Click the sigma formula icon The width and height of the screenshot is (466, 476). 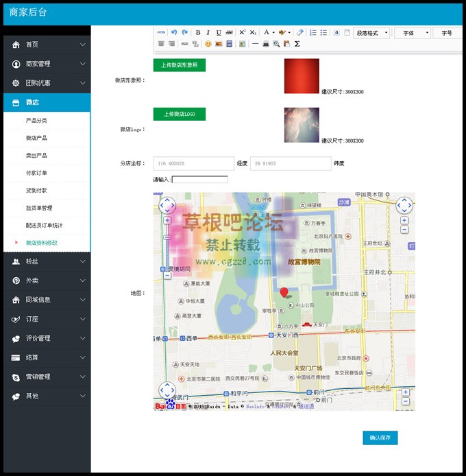click(297, 44)
